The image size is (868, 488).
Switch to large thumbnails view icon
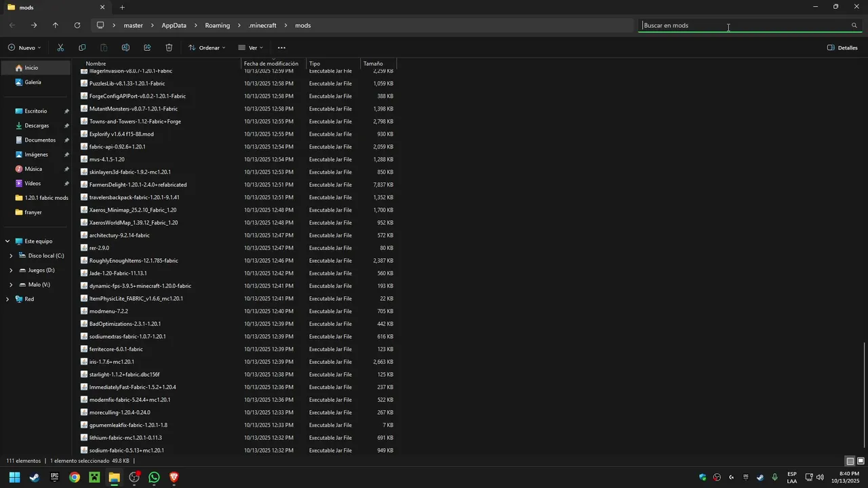860,461
